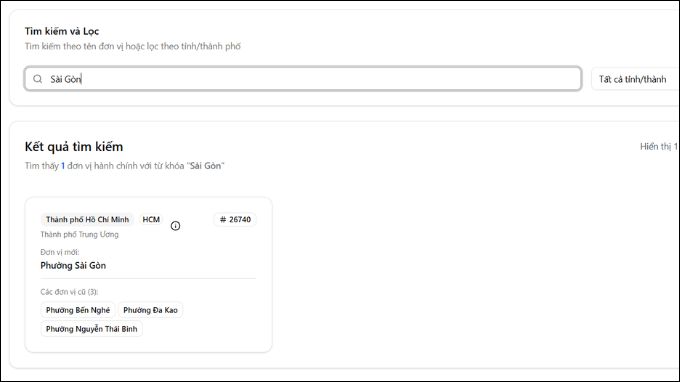Click the Tìm kiếm và Lọc heading
Viewport: 680px width, 382px height.
tap(62, 31)
